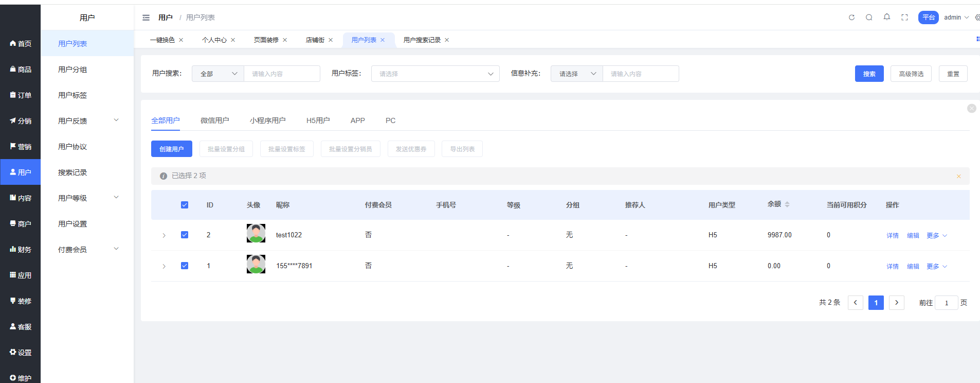The height and width of the screenshot is (383, 980).
Task: Sort by 余额 column sort arrows
Action: pyautogui.click(x=787, y=204)
